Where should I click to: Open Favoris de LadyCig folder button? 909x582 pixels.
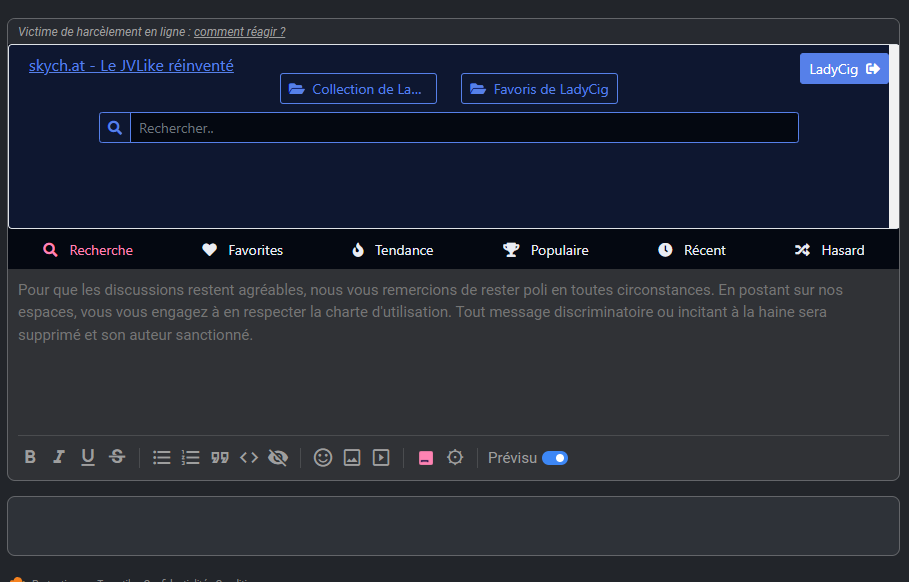coord(539,89)
